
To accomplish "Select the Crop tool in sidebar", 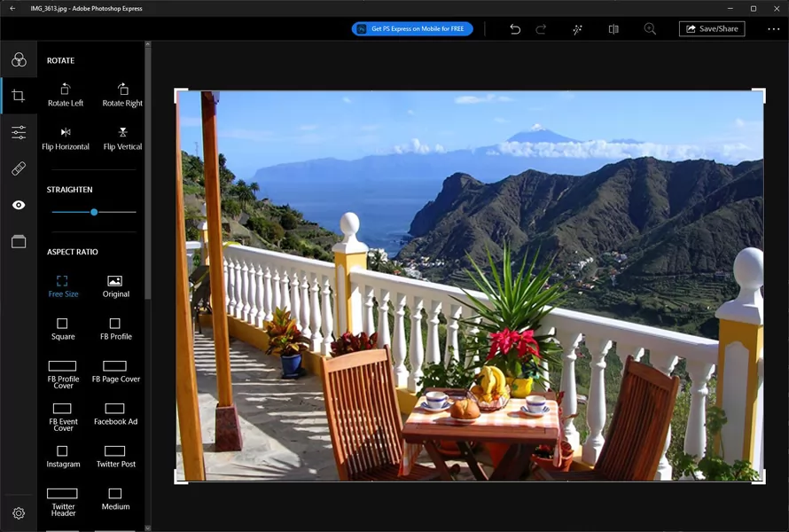I will 19,96.
